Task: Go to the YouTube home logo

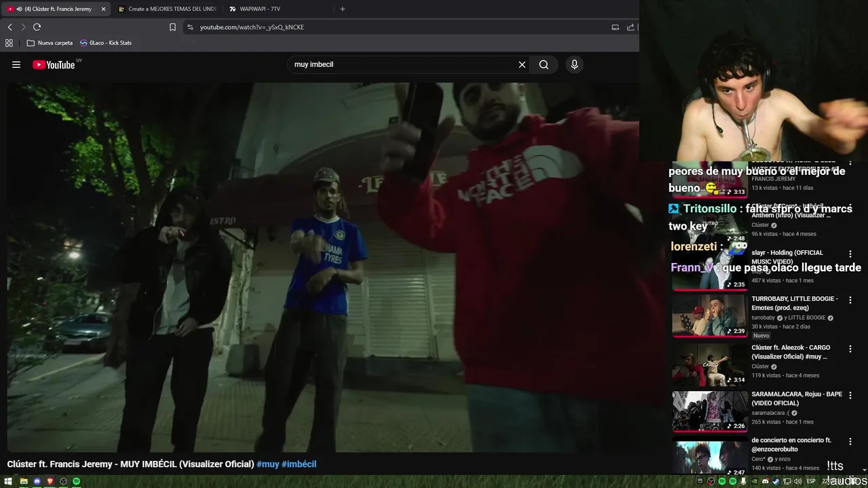Action: 54,64
